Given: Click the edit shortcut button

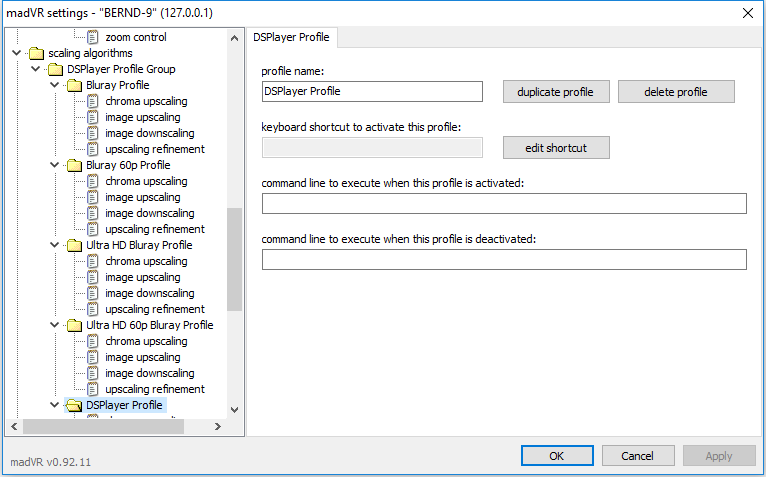Looking at the screenshot, I should pyautogui.click(x=556, y=148).
